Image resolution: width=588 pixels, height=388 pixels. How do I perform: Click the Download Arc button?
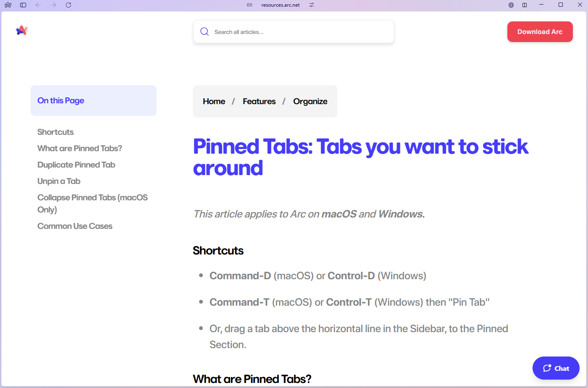coord(540,31)
